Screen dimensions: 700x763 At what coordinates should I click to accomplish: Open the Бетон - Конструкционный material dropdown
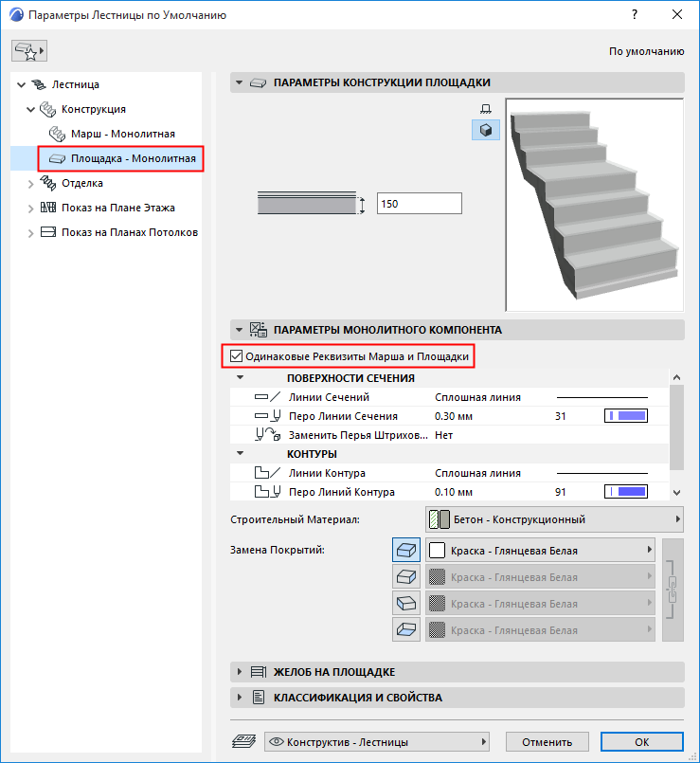(x=554, y=519)
